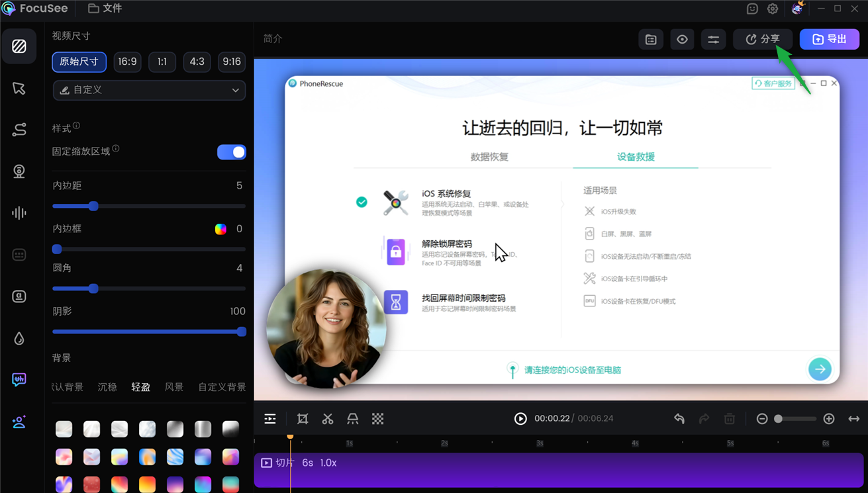Viewport: 868px width, 493px height.
Task: Click the timeline zoom slider handle
Action: [x=779, y=419]
